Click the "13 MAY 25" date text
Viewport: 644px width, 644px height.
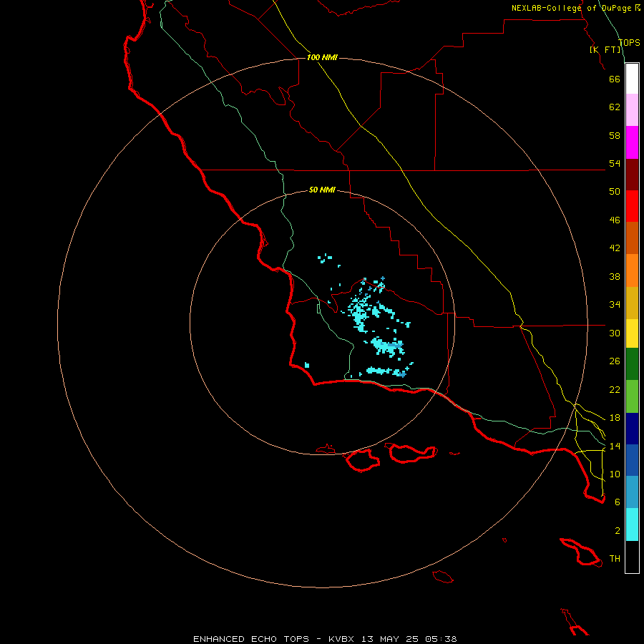(390, 639)
